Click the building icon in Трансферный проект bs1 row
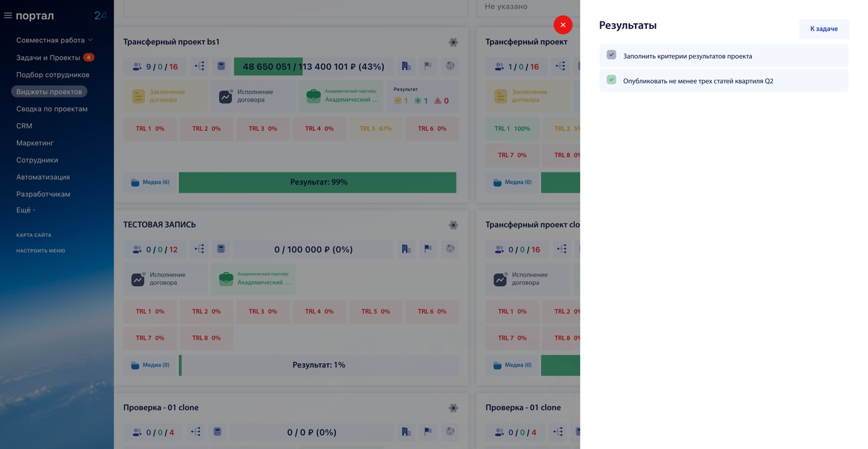 tap(407, 66)
